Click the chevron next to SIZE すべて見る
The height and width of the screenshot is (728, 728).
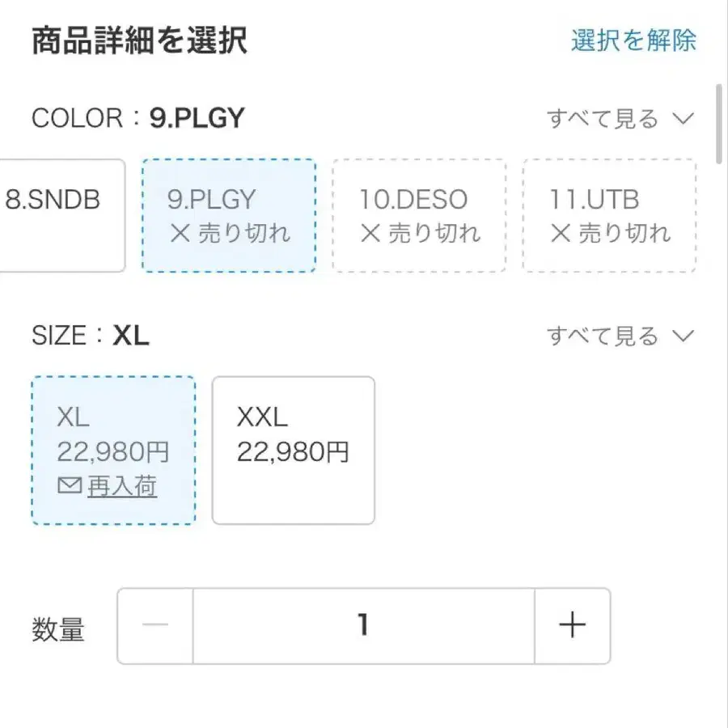684,335
